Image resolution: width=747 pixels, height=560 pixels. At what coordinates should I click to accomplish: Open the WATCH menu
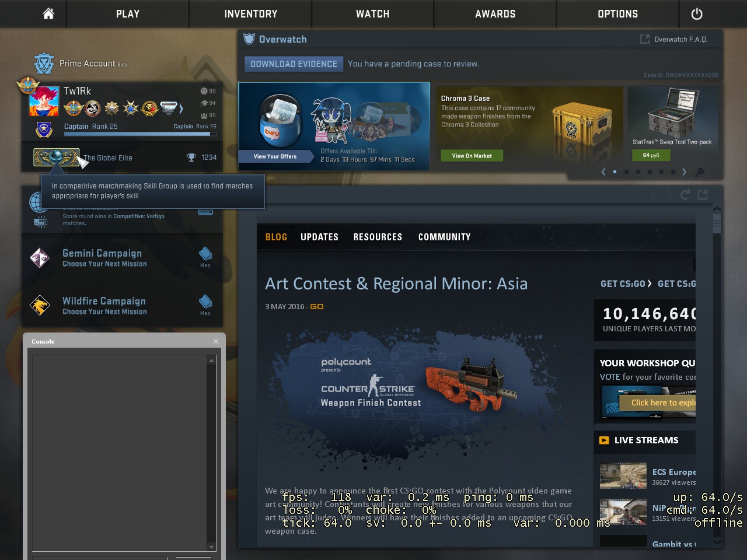coord(373,14)
